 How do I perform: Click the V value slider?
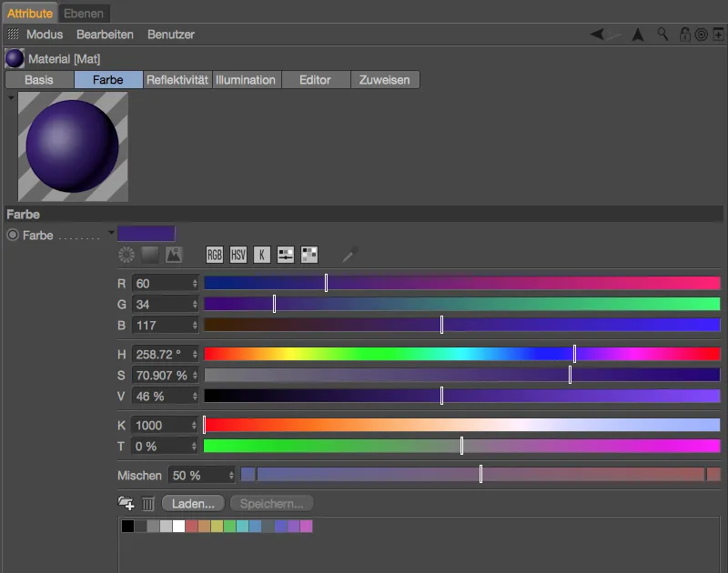tap(462, 396)
